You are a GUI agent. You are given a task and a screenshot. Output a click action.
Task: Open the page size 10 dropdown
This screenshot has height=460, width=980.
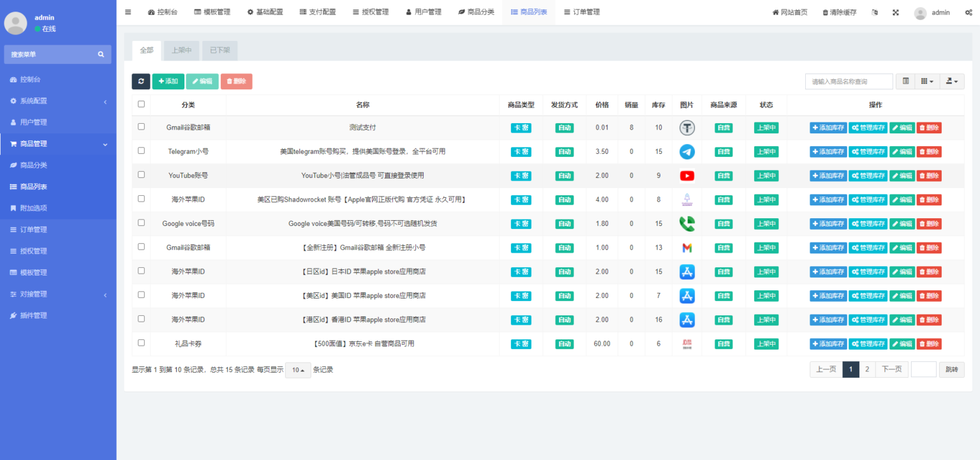click(x=298, y=370)
